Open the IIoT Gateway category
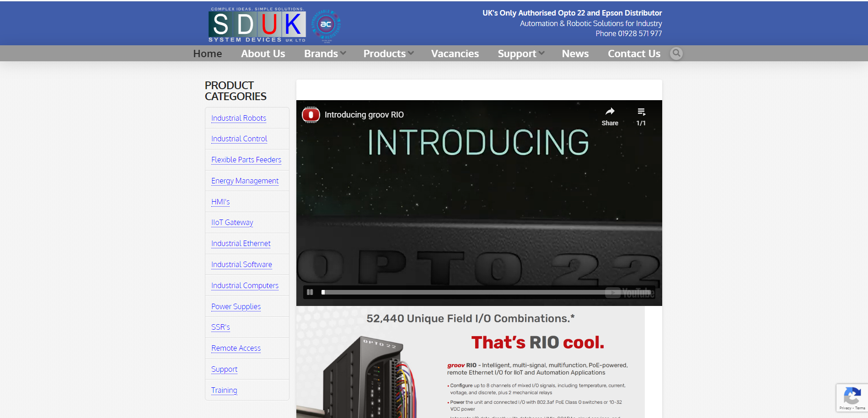 tap(232, 222)
